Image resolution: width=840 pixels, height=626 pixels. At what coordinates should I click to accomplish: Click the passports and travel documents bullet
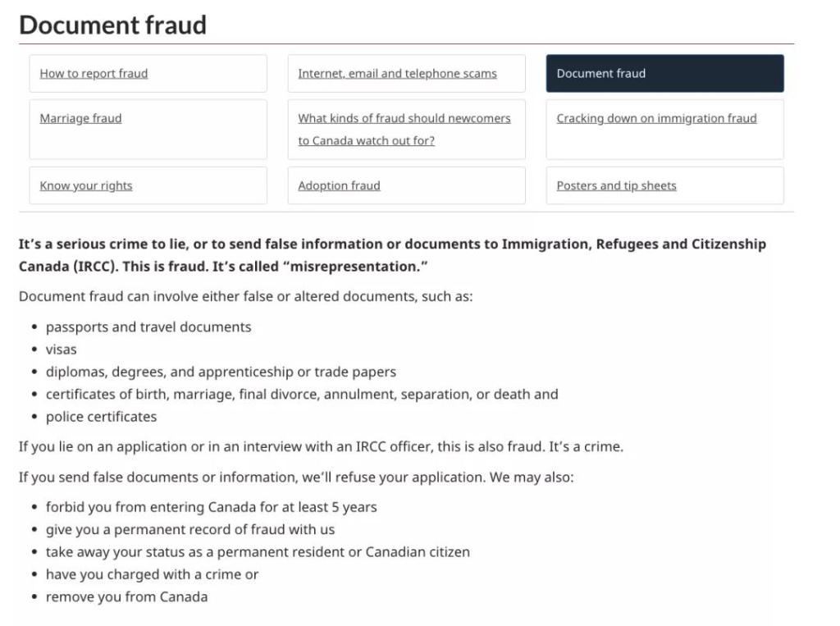point(148,327)
